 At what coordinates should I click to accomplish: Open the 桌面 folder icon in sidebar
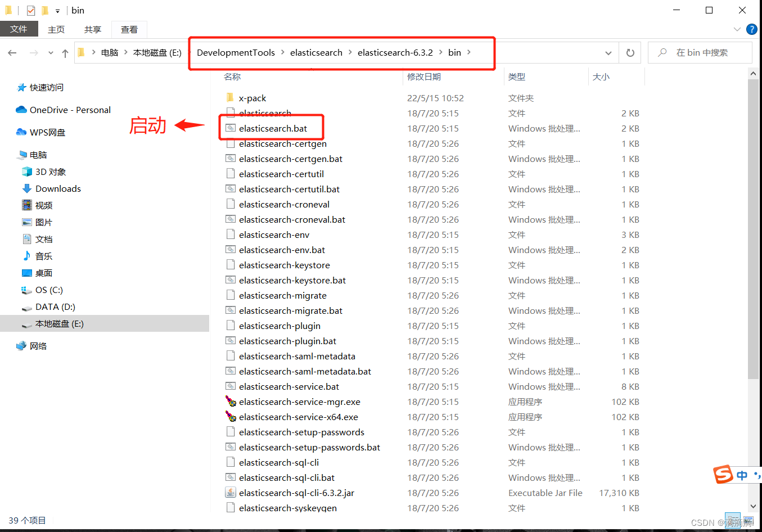click(x=27, y=273)
